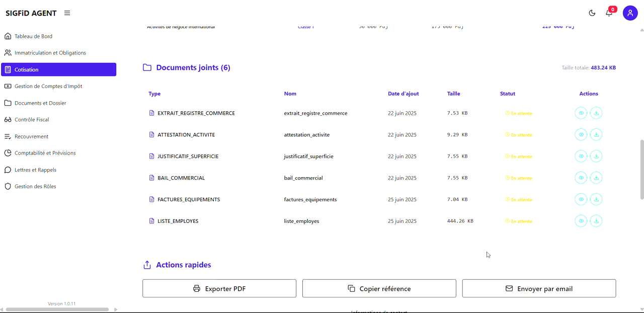Copy the reference with Copier référence

click(379, 288)
